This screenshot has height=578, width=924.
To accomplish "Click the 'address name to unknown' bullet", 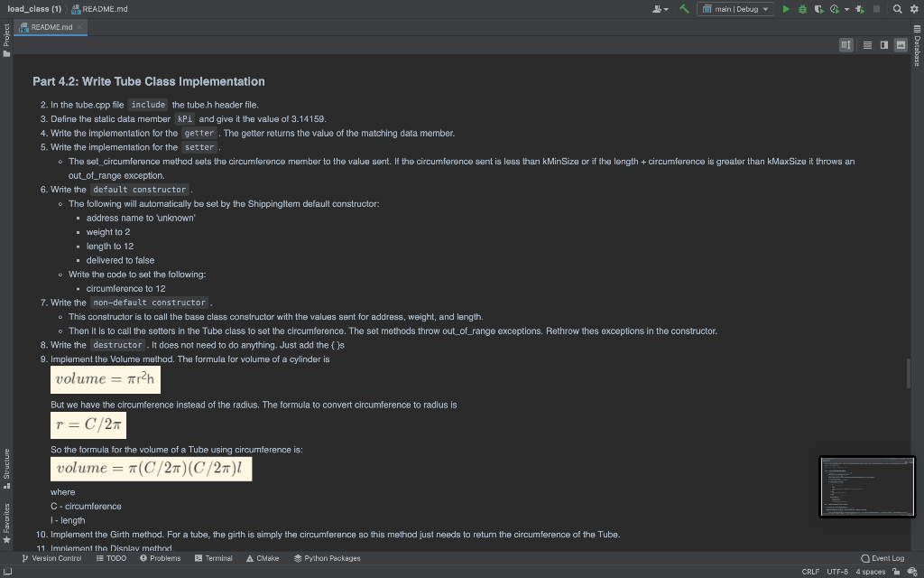I will coord(141,218).
